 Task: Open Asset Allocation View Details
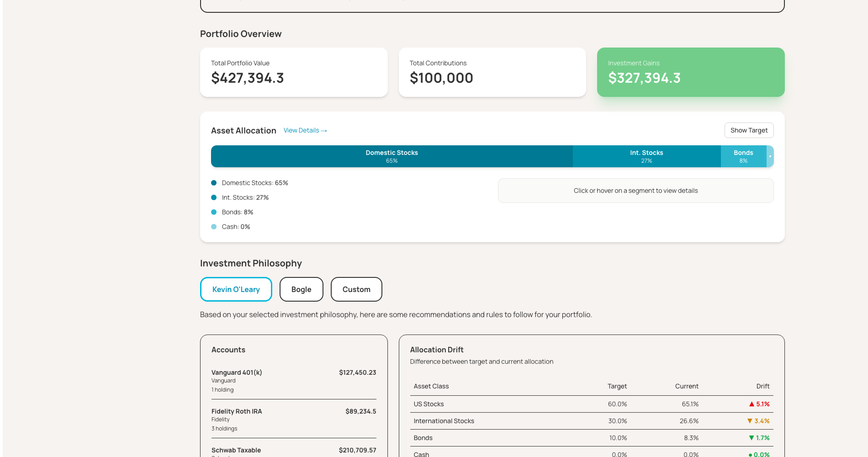[x=305, y=130]
